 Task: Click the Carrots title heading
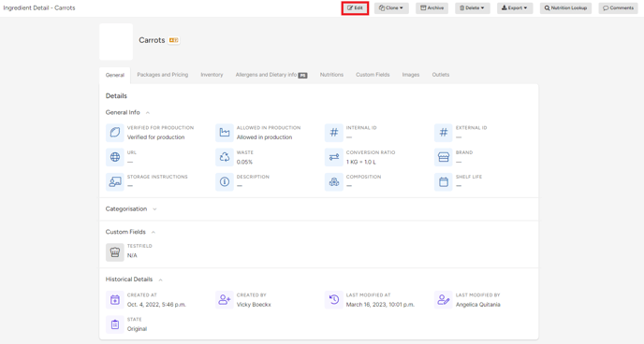(x=152, y=40)
